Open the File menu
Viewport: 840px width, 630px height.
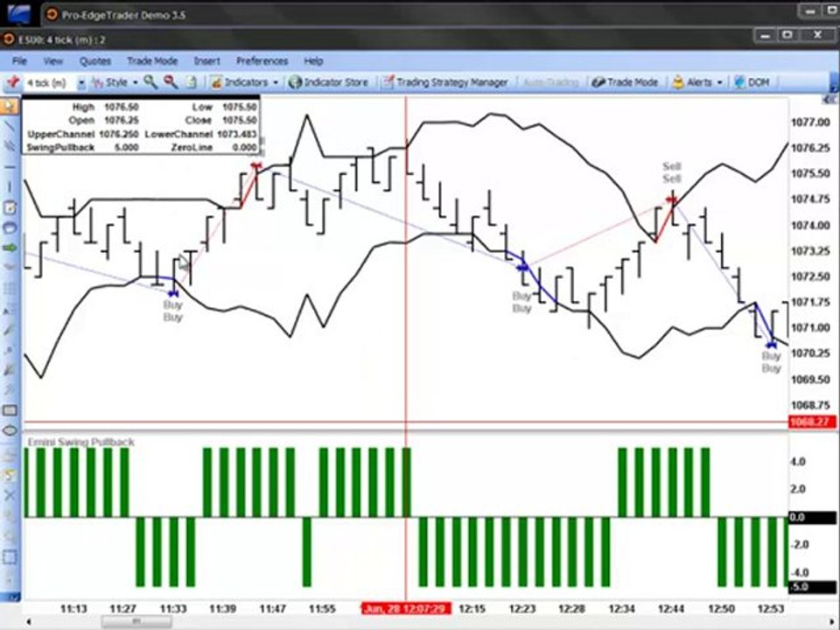pyautogui.click(x=19, y=60)
